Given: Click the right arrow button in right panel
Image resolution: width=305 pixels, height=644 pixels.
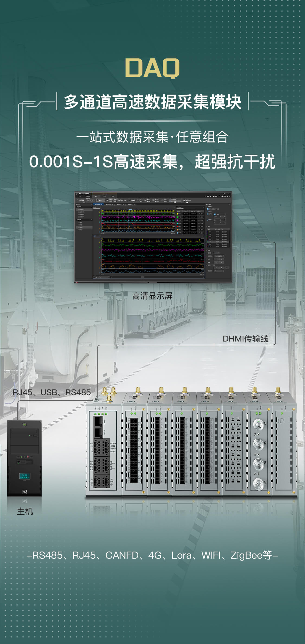Looking at the screenshot, I should click(x=227, y=268).
